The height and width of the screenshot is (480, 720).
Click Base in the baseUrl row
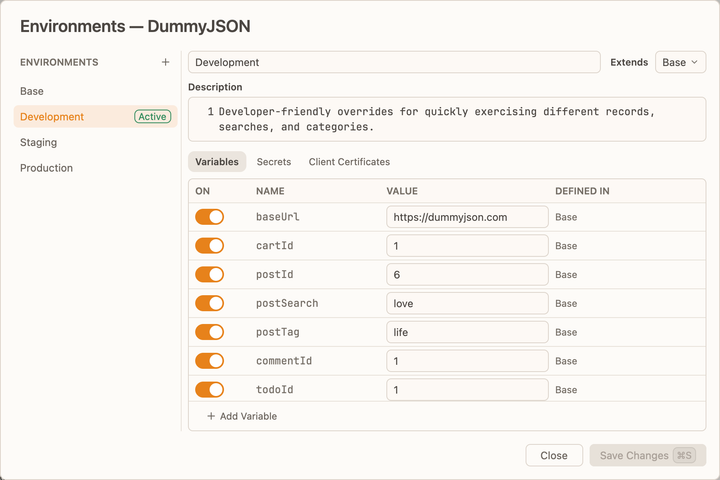coord(566,217)
